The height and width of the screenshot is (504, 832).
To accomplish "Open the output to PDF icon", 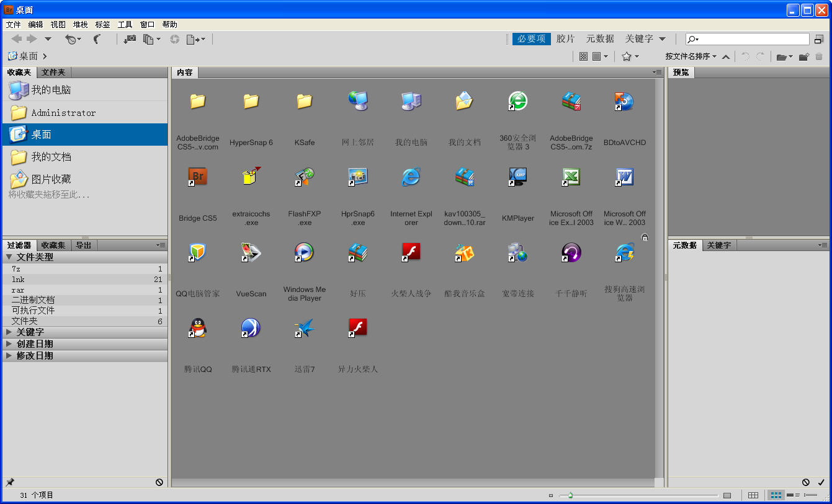I will pos(192,39).
